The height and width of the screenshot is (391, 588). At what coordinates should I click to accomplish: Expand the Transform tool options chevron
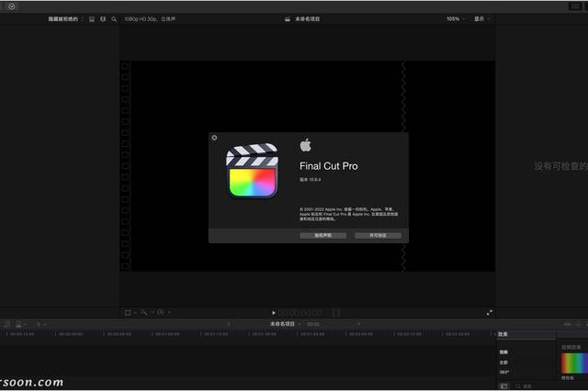tap(135, 312)
